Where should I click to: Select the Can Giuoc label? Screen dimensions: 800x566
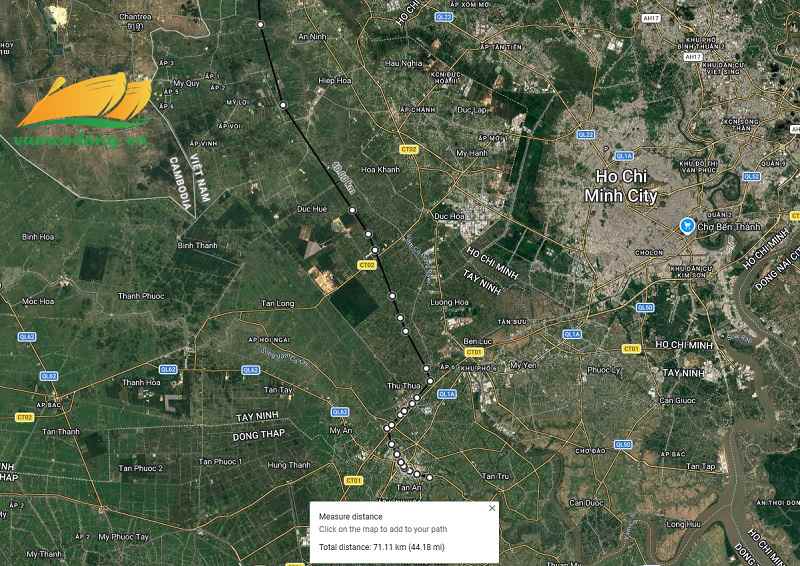(x=677, y=401)
